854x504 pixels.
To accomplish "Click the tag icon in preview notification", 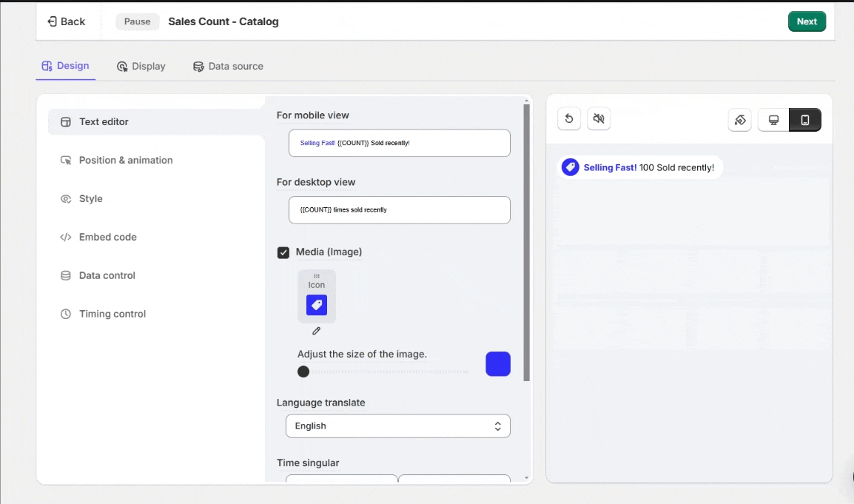I will coord(570,167).
